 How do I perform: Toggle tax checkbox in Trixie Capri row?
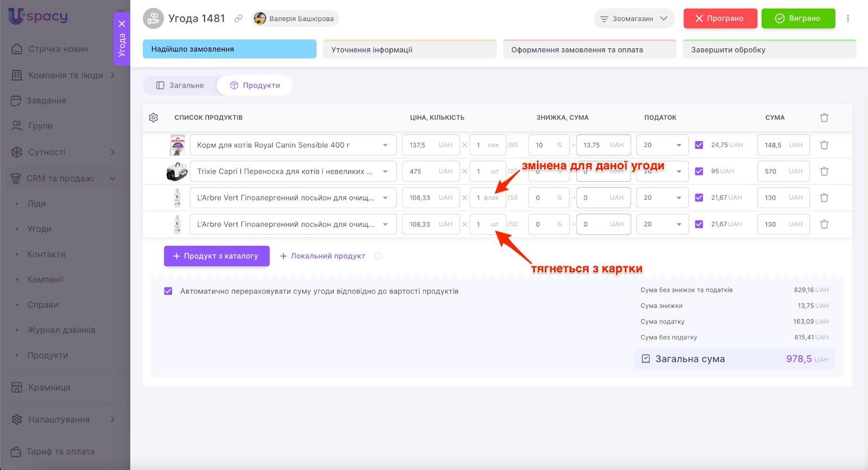699,172
